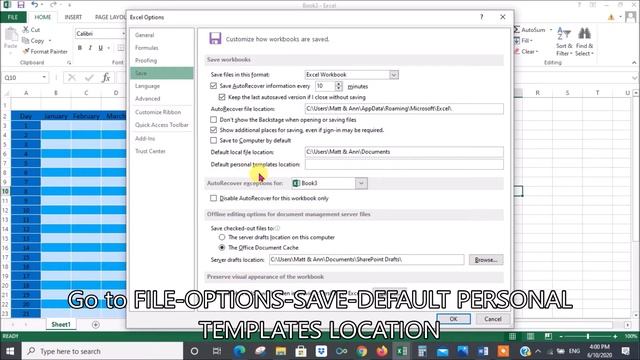
Task: Select Advanced in Excel Options sidebar
Action: point(162,99)
